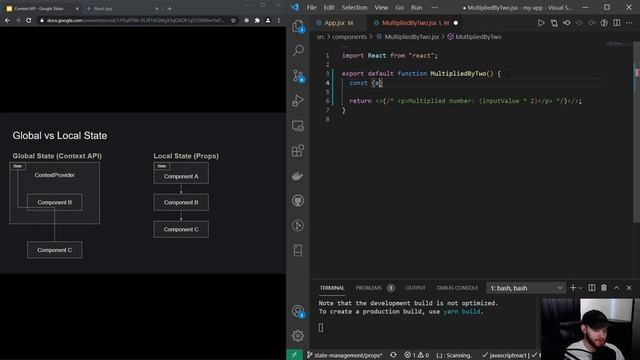
Task: Switch to the OUTPUT panel tab
Action: 415,288
